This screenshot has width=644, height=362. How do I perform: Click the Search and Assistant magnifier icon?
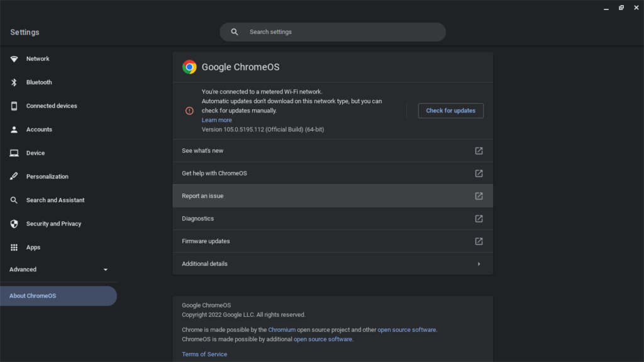[x=14, y=200]
